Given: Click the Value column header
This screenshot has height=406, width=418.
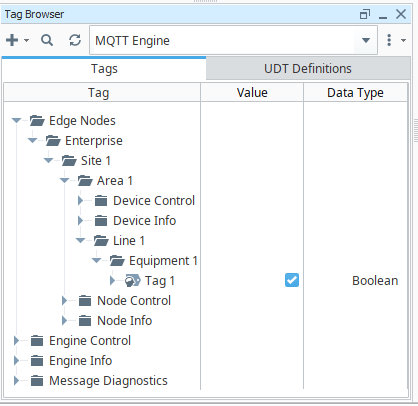Looking at the screenshot, I should click(252, 93).
